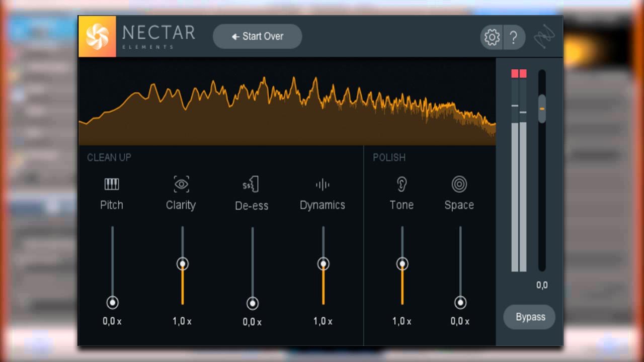644x362 pixels.
Task: Select the Clarity eye icon
Action: point(181,185)
